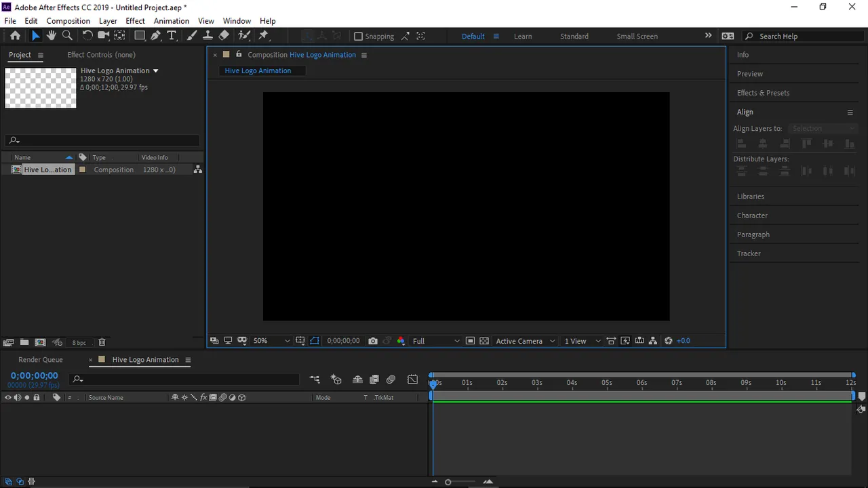Viewport: 868px width, 488px height.
Task: Select the Rotation tool
Action: click(x=87, y=36)
